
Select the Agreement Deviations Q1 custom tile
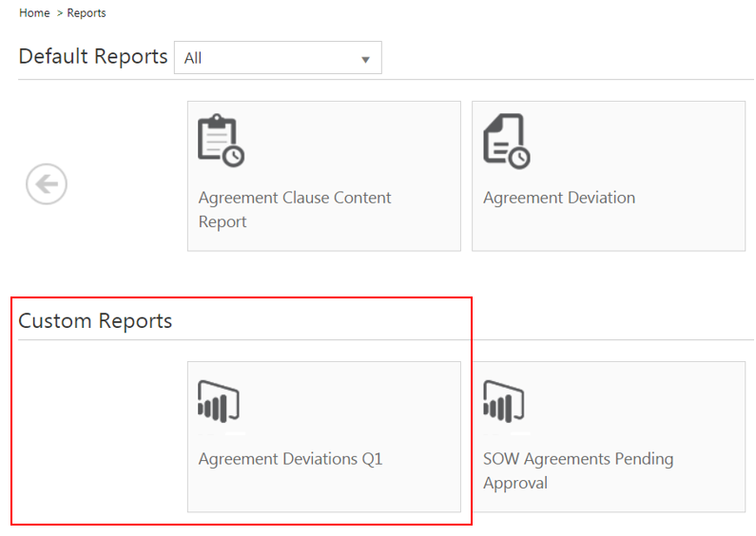[x=323, y=436]
